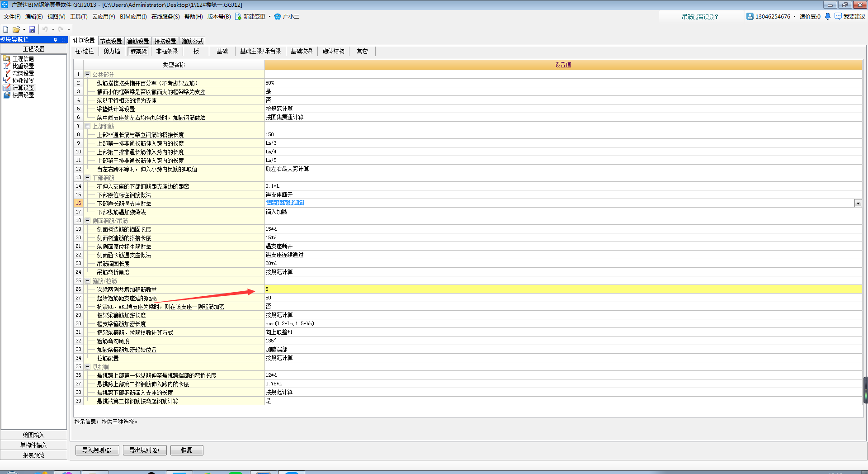Switch to the 箍筋设置 tab
868x474 pixels.
[138, 41]
